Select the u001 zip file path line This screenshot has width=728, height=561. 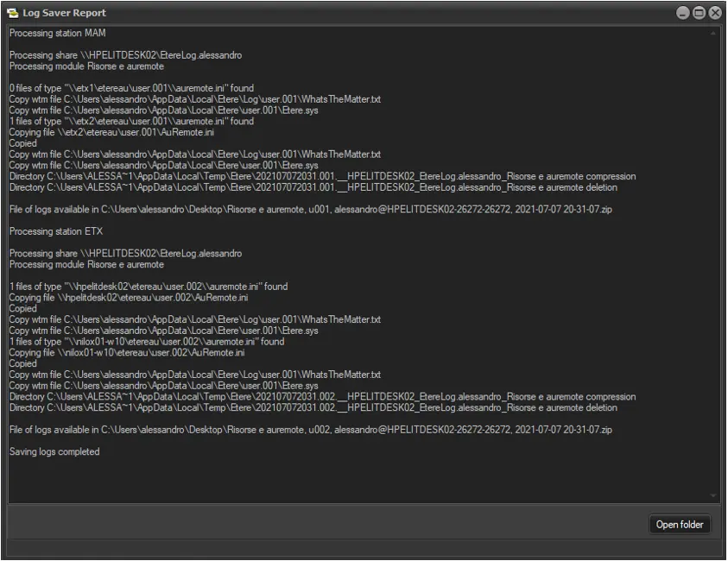311,210
